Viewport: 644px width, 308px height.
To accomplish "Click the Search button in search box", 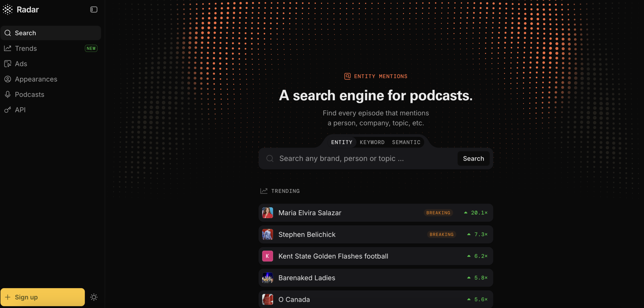I will 473,158.
